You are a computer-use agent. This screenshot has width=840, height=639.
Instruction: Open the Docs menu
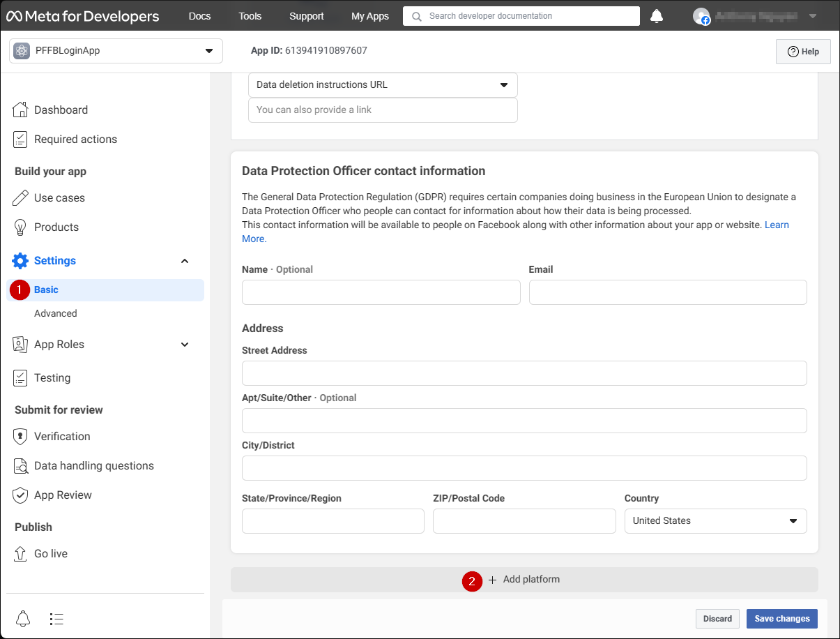pyautogui.click(x=199, y=15)
